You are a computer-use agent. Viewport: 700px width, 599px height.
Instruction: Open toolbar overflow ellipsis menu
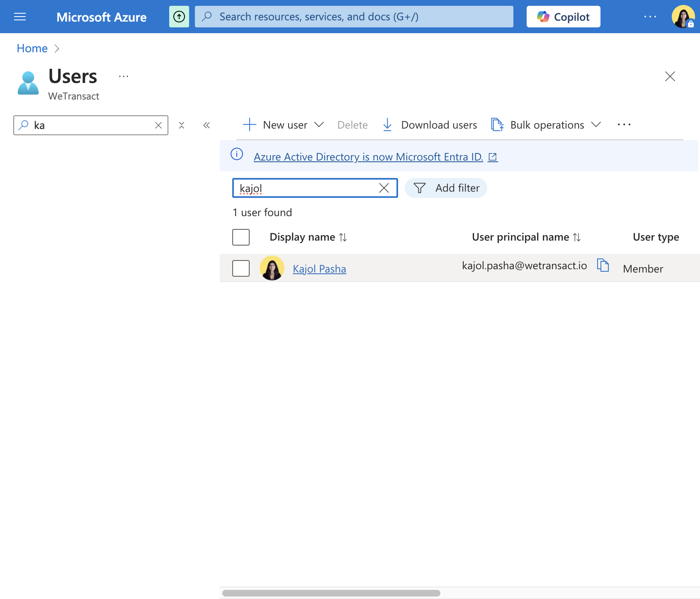(624, 125)
